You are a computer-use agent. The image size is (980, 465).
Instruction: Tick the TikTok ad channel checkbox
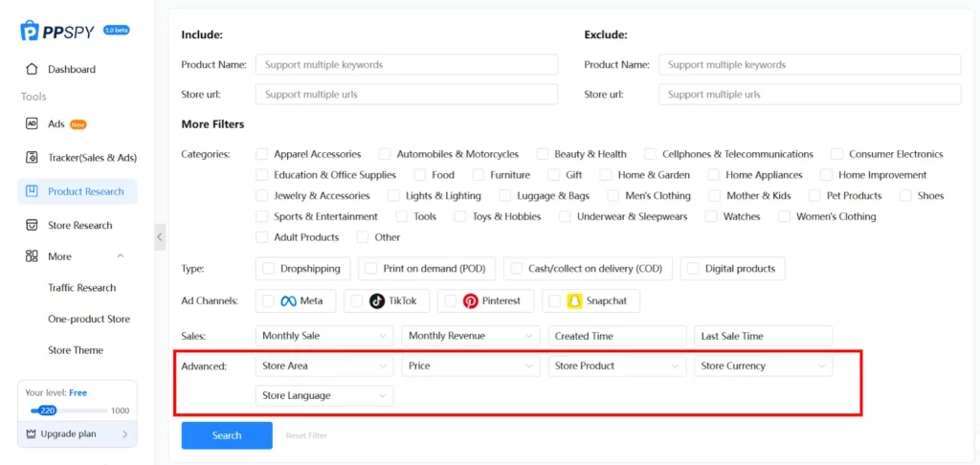click(x=357, y=301)
